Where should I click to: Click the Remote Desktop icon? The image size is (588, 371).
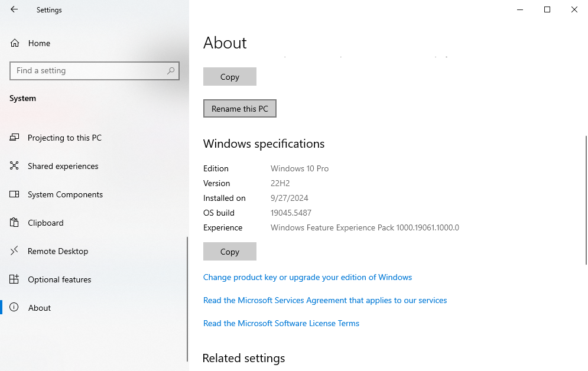(14, 250)
